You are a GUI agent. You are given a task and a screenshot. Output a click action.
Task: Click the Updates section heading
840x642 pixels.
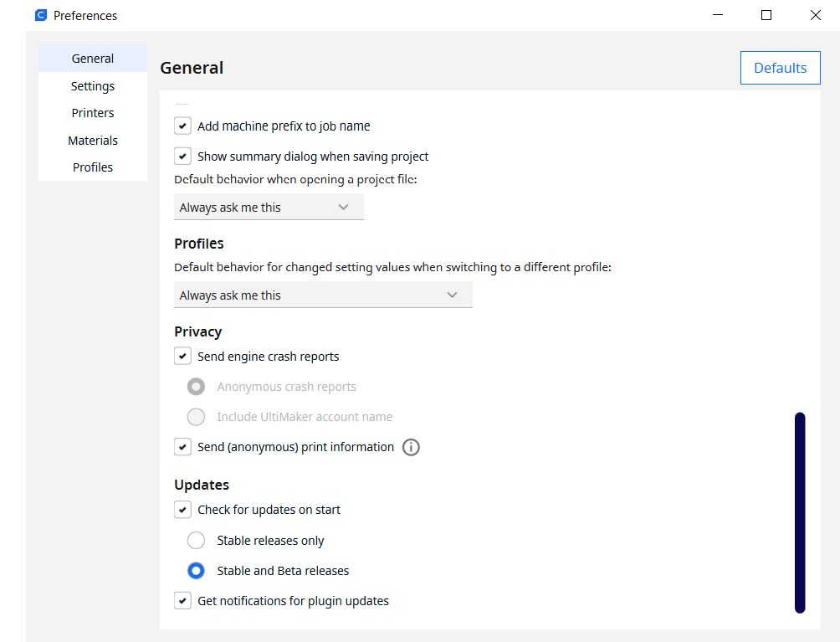pos(202,485)
